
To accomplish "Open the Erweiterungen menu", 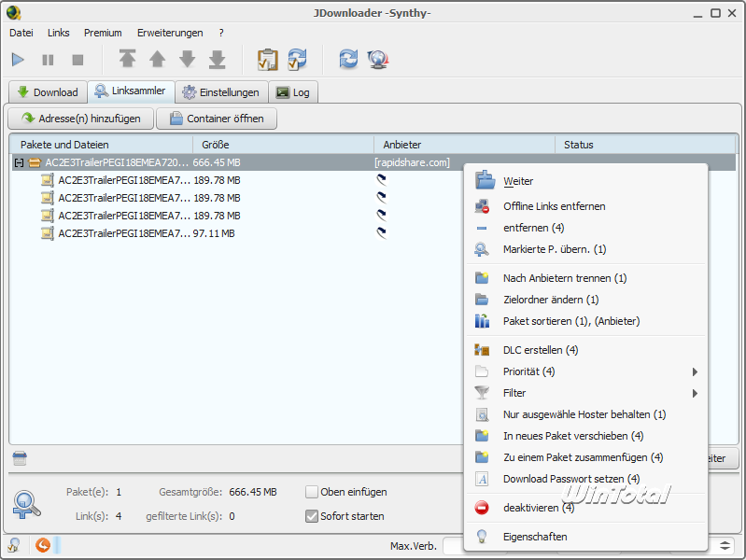I will pos(170,33).
